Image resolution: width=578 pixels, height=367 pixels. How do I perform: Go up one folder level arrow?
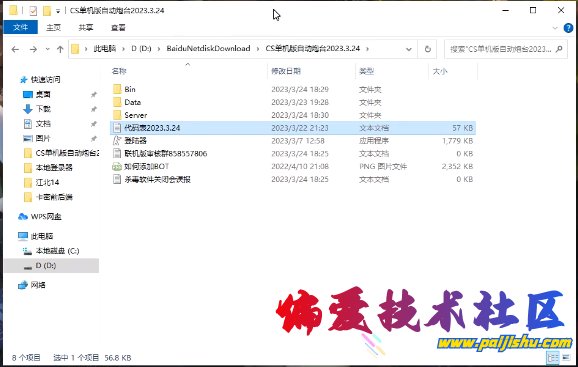coord(60,49)
